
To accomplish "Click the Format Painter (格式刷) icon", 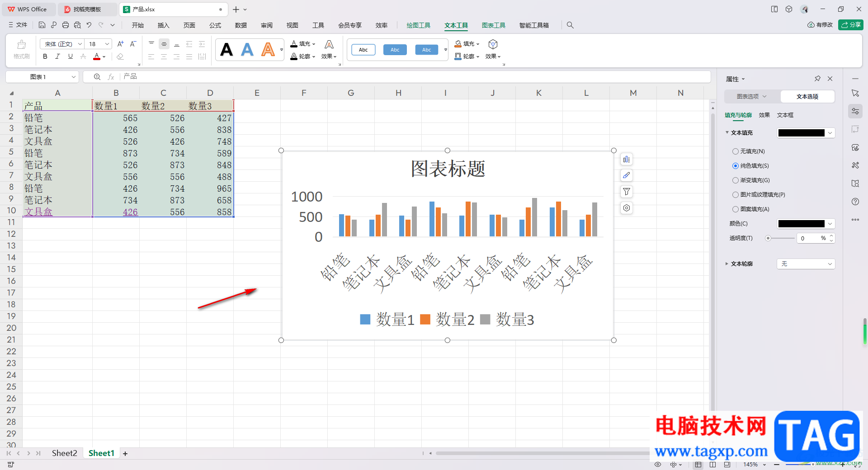I will pos(21,49).
